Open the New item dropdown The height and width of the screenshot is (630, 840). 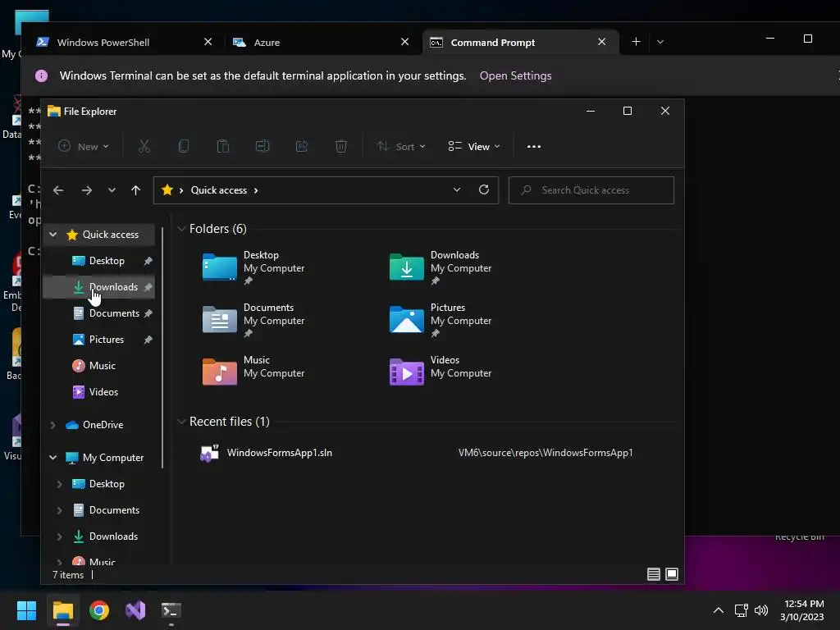(x=84, y=146)
